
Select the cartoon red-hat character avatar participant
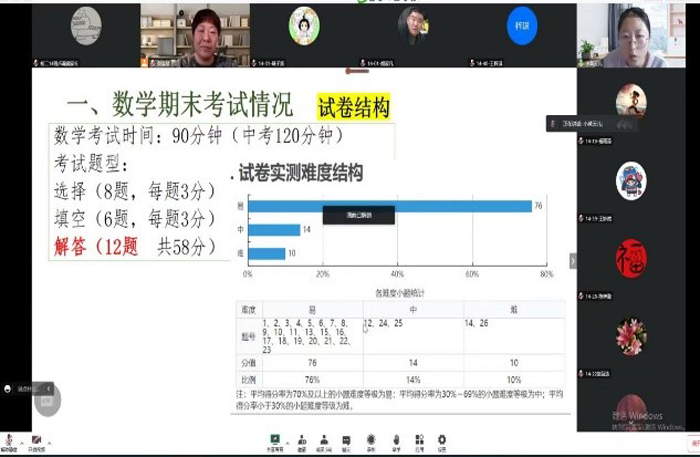coord(631,181)
